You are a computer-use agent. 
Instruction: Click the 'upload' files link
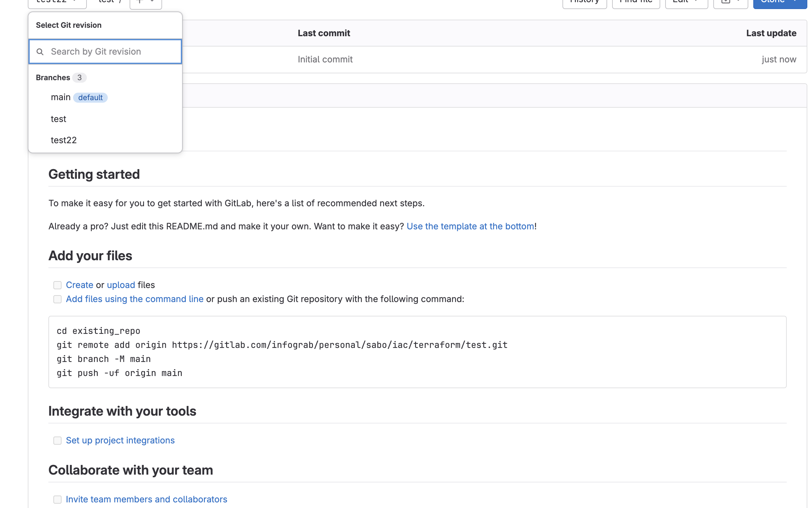click(121, 285)
